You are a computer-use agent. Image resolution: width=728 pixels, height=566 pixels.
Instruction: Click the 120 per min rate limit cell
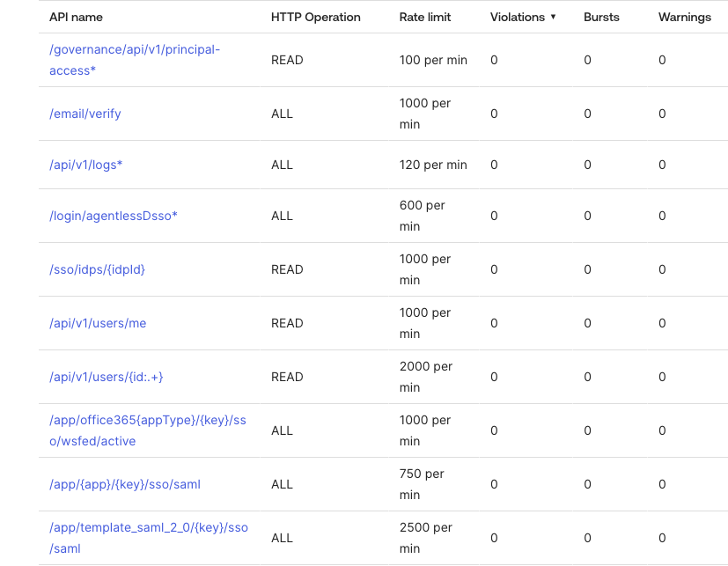coord(433,165)
